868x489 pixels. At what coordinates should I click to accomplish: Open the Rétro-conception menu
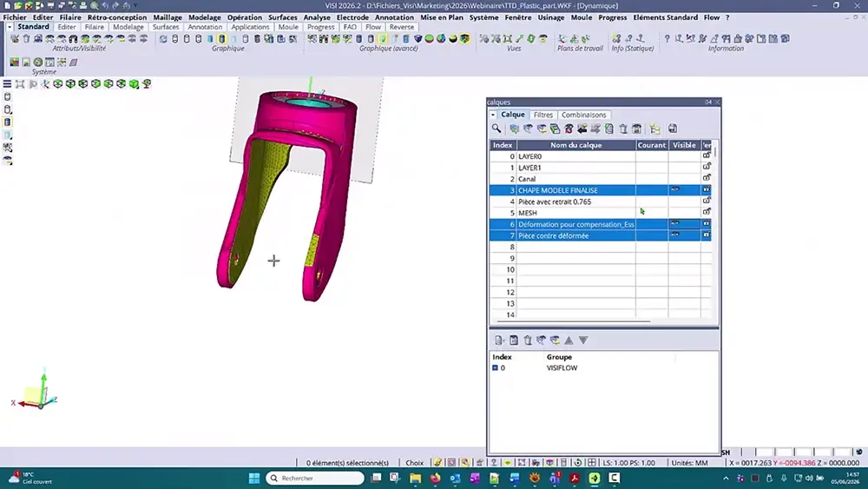point(117,17)
